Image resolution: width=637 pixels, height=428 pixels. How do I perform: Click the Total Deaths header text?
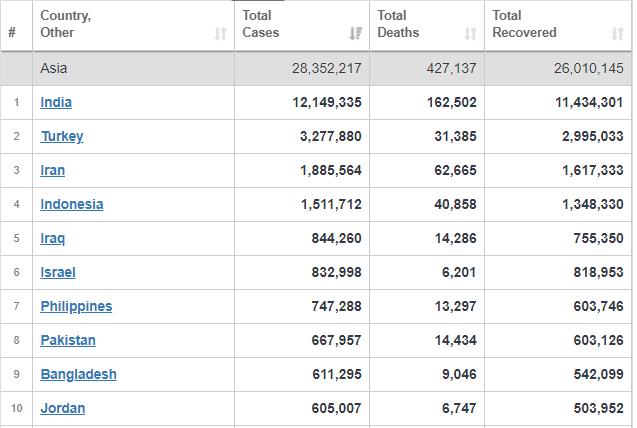pos(398,24)
